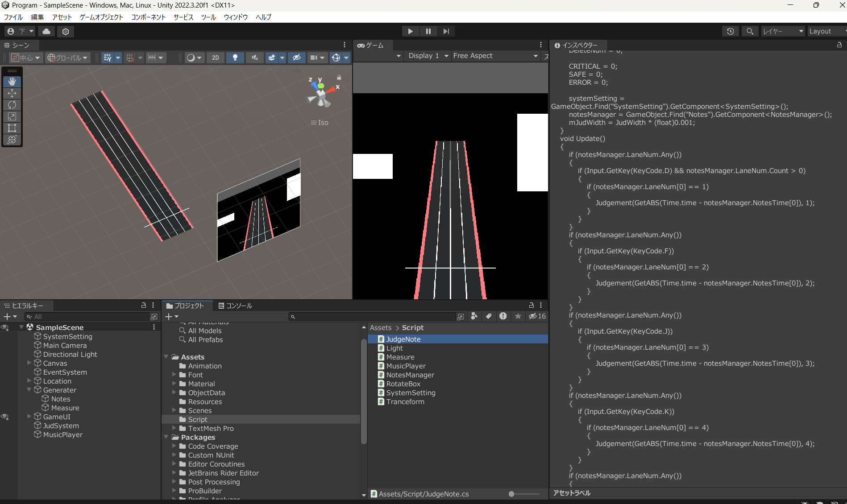Open TextMesh Pro folder
The image size is (847, 504).
211,428
